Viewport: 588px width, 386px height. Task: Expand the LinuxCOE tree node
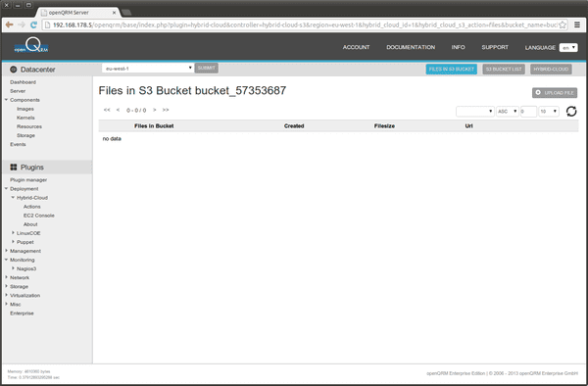tap(13, 233)
